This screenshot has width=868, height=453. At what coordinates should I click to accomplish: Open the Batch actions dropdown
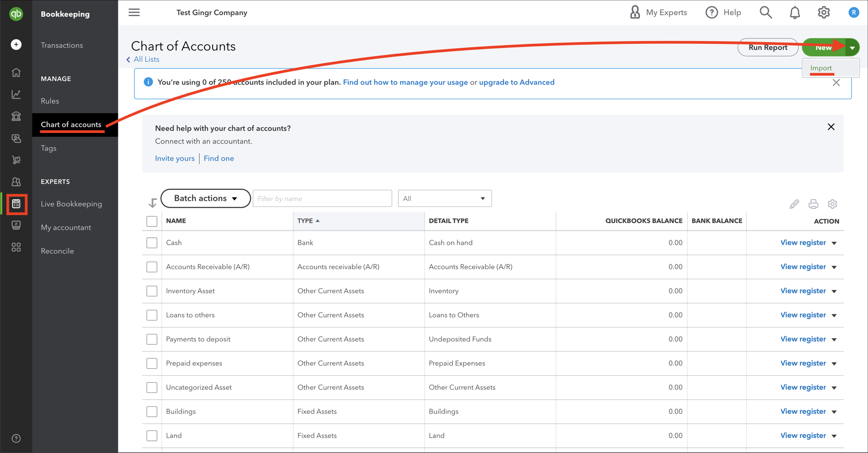(205, 198)
